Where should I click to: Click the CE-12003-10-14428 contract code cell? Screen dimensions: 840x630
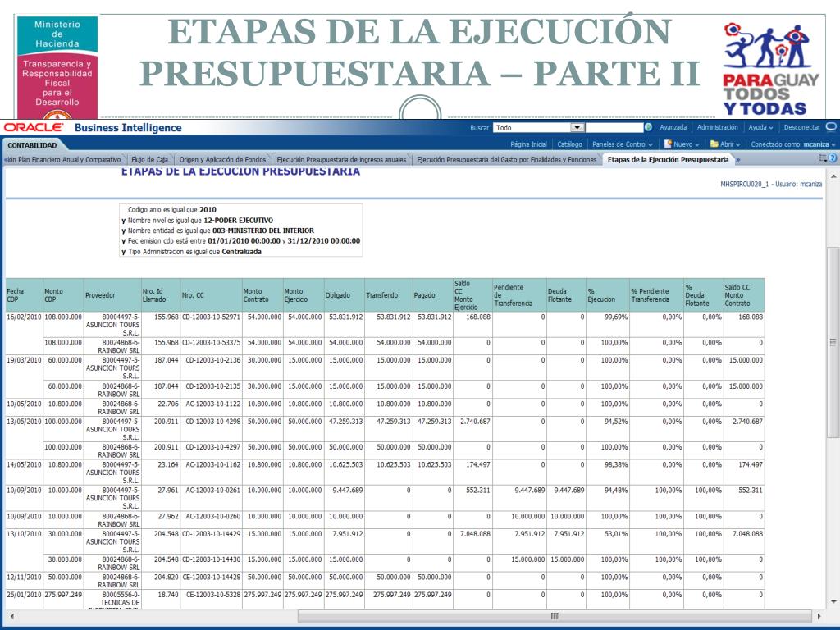click(212, 577)
